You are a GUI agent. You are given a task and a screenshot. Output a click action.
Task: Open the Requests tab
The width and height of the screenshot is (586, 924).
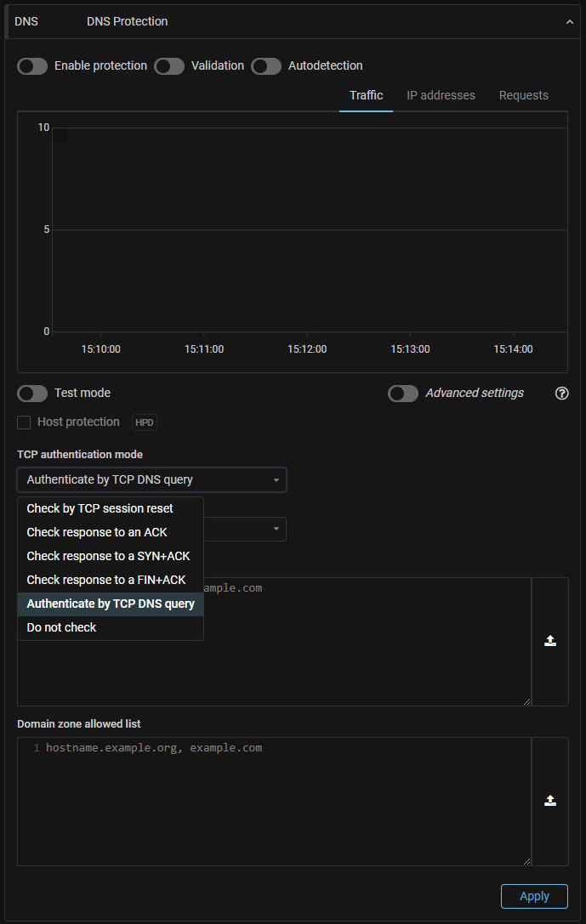(523, 95)
